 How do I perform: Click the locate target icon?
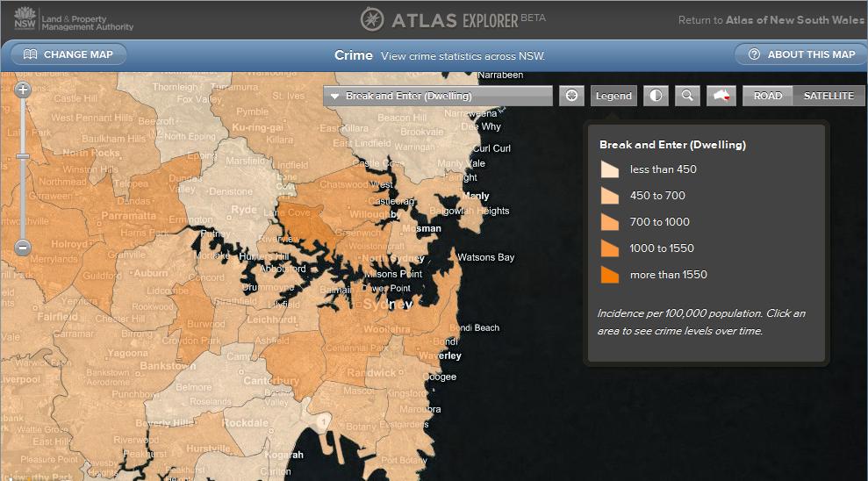click(571, 96)
